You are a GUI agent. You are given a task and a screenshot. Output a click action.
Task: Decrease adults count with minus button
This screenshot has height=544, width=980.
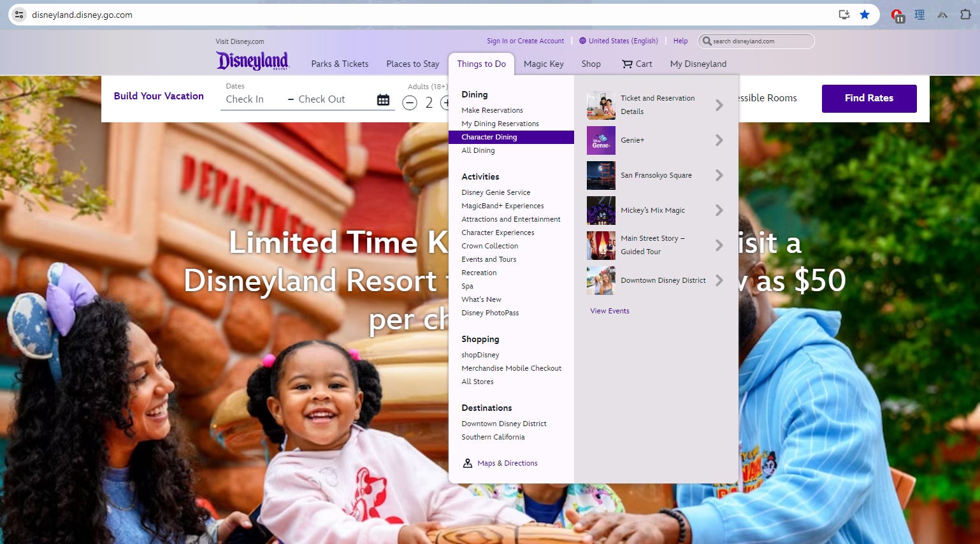[x=410, y=103]
